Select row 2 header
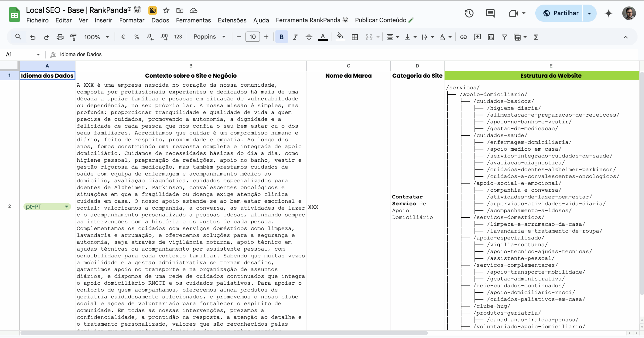 pos(10,206)
